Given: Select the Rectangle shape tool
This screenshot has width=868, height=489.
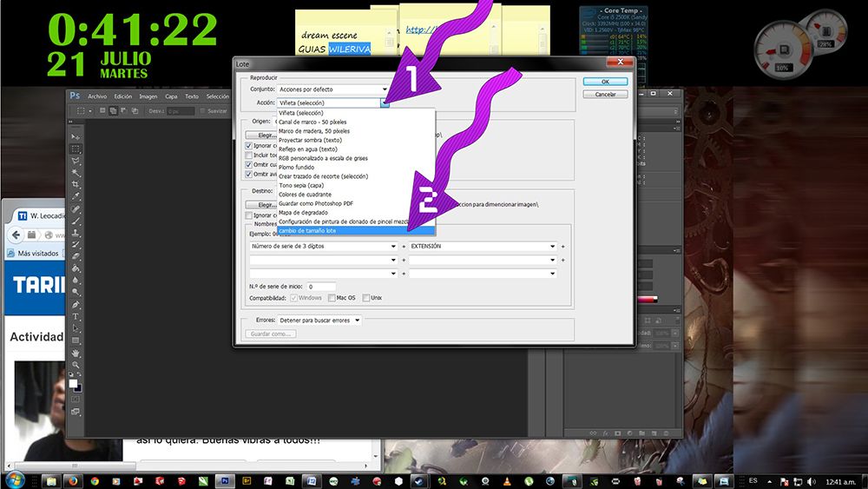Looking at the screenshot, I should [x=76, y=340].
